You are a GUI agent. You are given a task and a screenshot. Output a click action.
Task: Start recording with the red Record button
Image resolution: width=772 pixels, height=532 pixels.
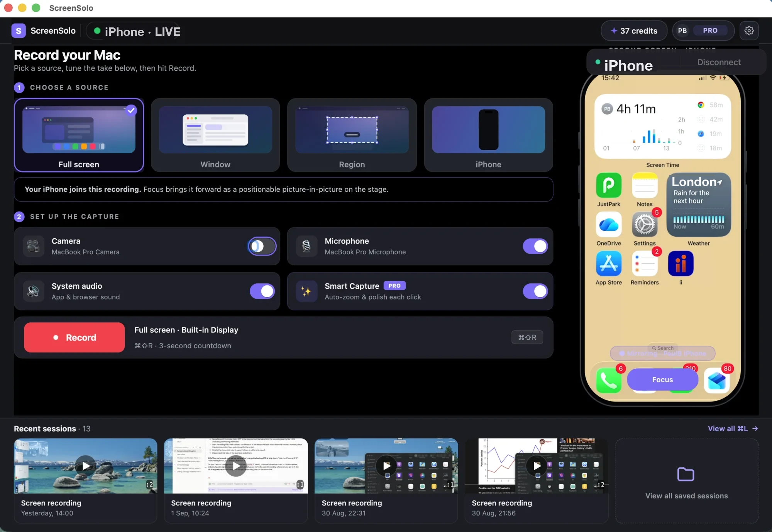coord(74,337)
